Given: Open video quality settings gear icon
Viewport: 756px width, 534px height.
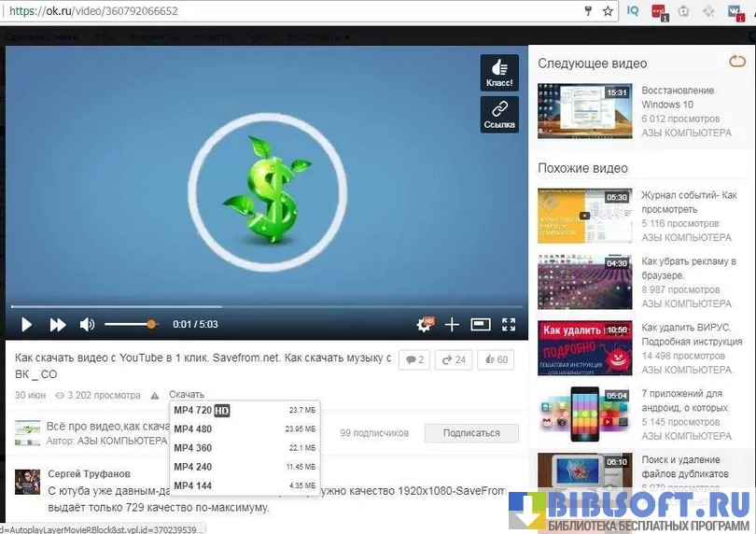Looking at the screenshot, I should [425, 325].
